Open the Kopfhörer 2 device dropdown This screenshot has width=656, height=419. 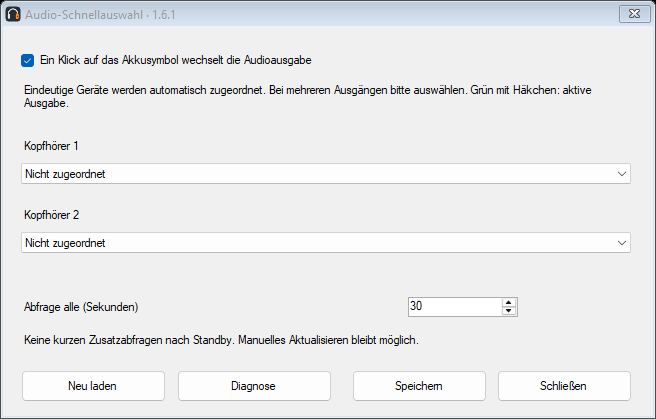pyautogui.click(x=326, y=243)
